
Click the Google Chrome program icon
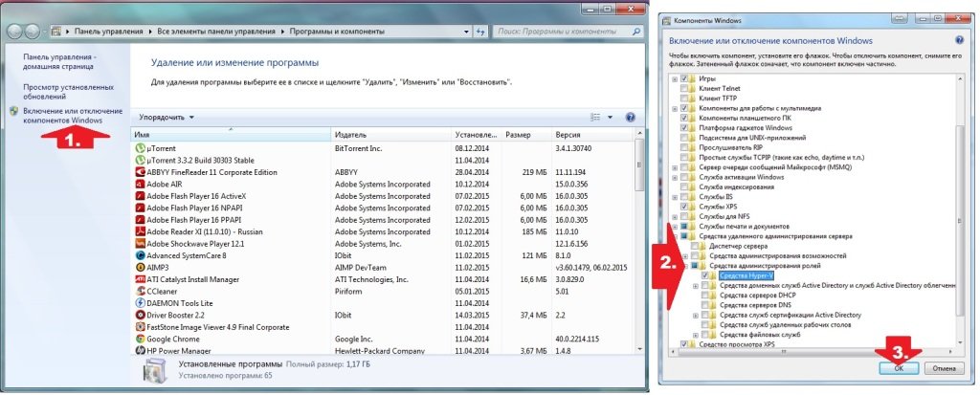(x=140, y=339)
